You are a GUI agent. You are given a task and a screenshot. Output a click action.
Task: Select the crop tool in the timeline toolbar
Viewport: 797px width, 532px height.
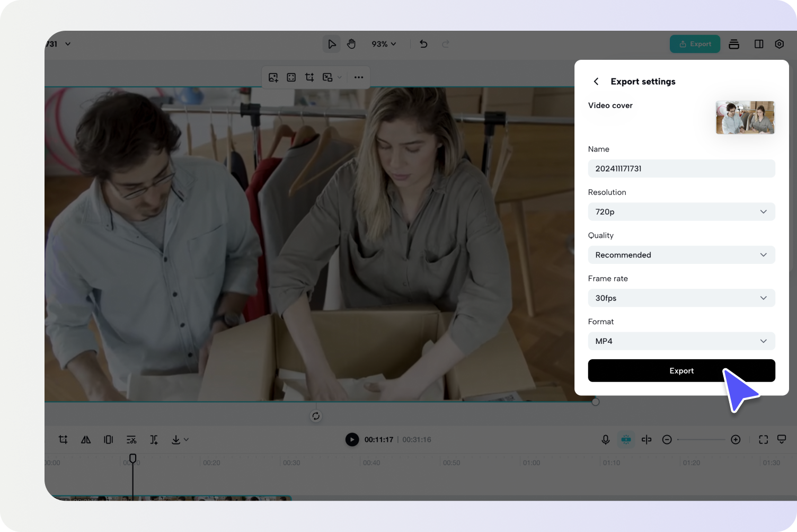[x=63, y=439]
